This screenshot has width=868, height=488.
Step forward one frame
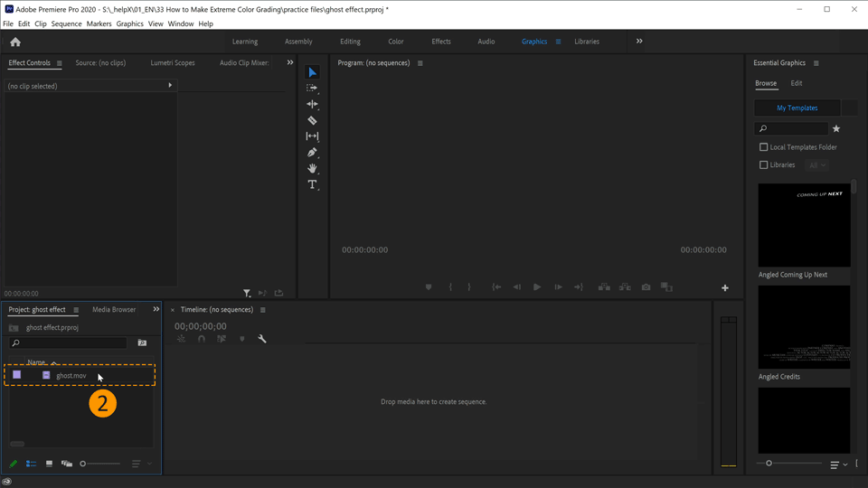558,287
